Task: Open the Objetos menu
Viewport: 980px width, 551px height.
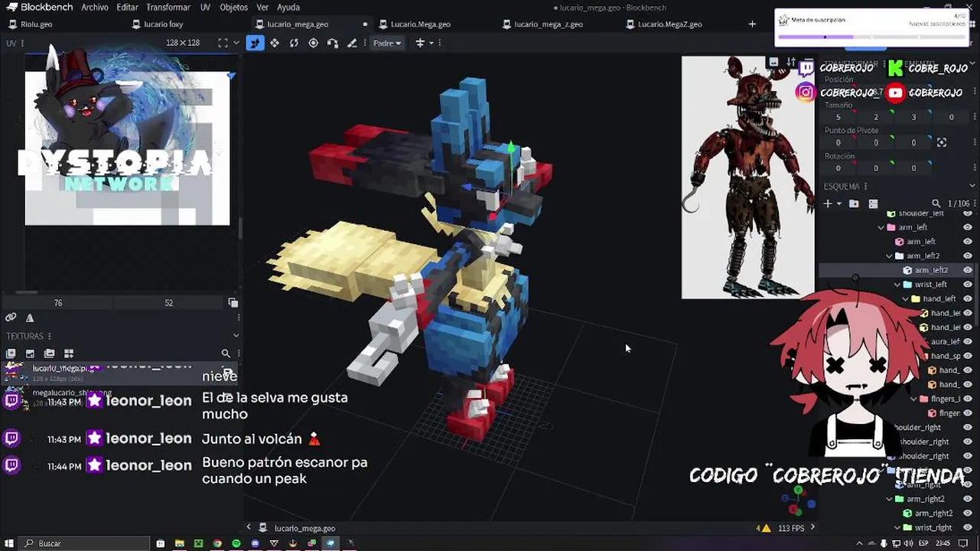Action: [x=233, y=7]
